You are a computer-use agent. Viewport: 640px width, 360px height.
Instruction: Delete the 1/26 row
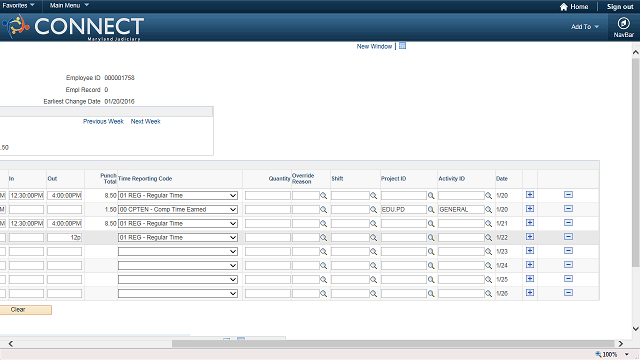(568, 293)
